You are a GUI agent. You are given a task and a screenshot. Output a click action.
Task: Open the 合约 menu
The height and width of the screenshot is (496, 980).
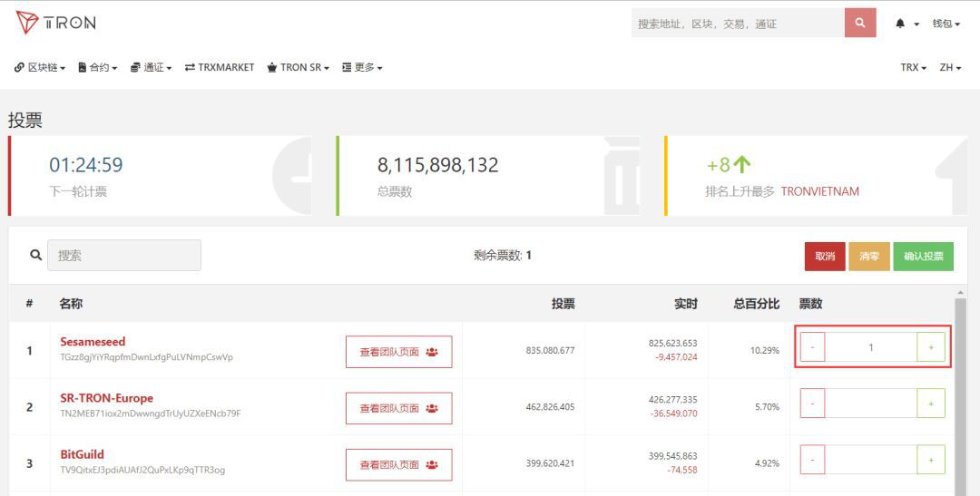click(97, 67)
